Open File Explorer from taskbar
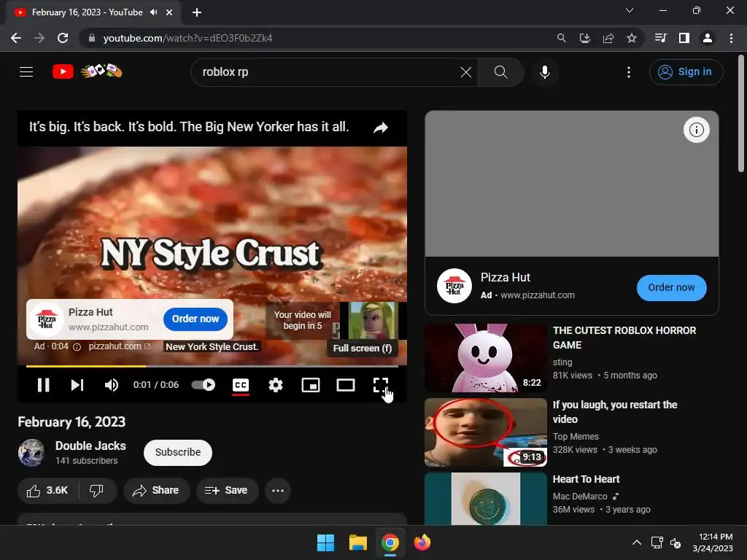The width and height of the screenshot is (747, 560). [x=357, y=542]
